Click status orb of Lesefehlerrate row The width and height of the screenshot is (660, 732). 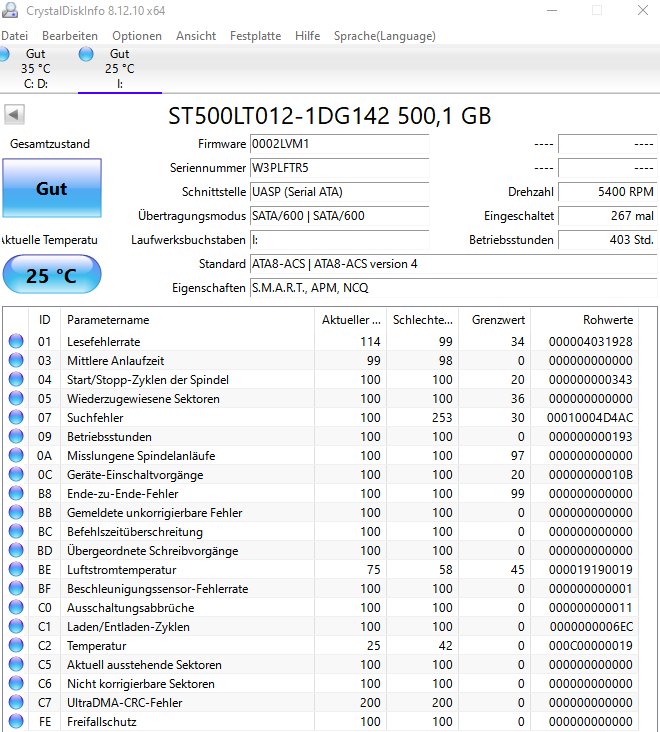(16, 341)
